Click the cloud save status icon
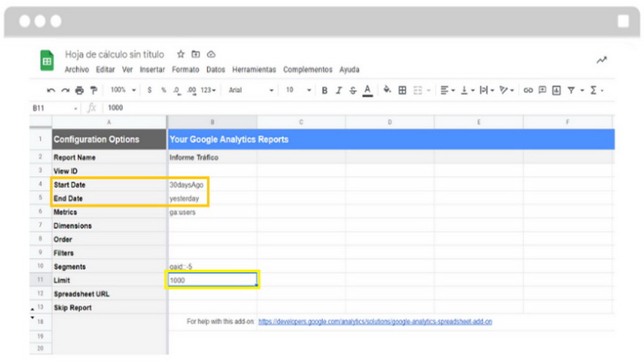 pos(211,54)
